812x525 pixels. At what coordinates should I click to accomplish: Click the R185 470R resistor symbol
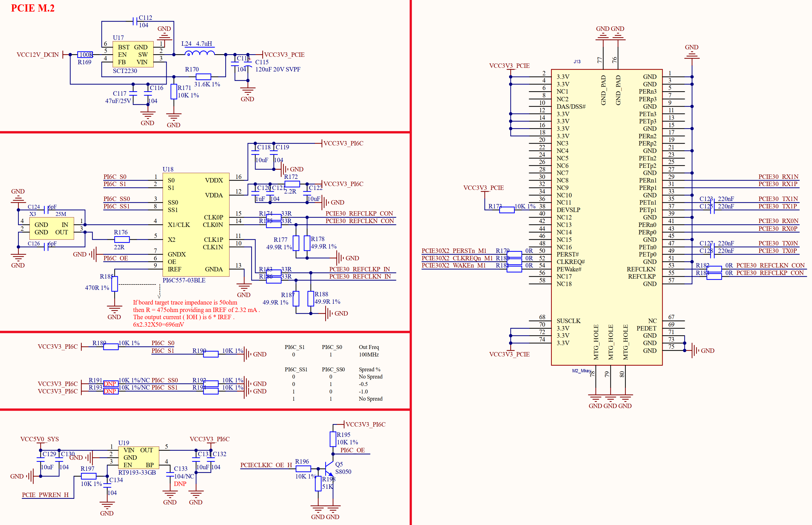115,284
